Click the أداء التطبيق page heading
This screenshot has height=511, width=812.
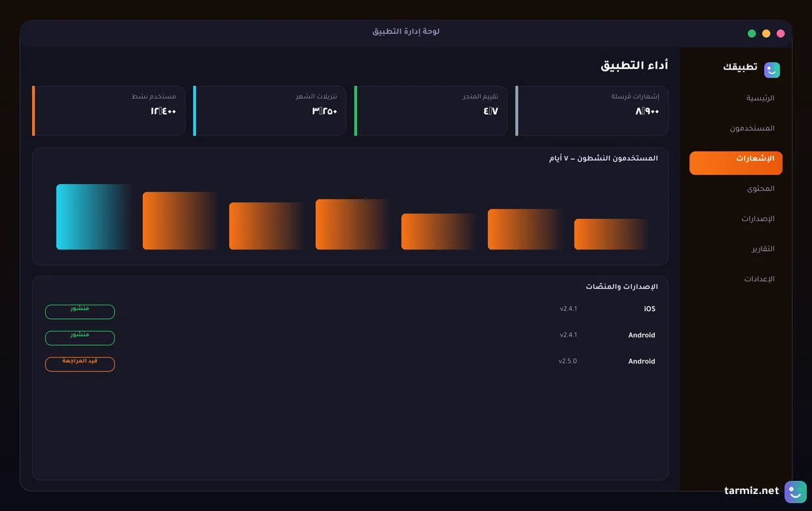635,66
